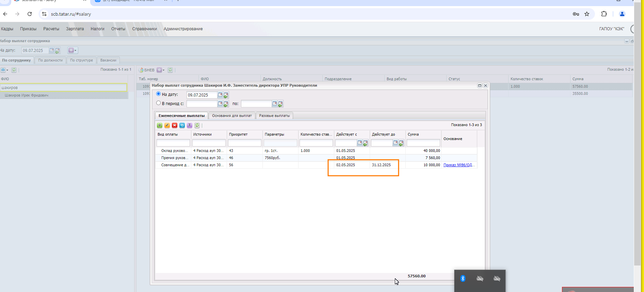Open the Зарплата menu
644x292 pixels.
click(x=75, y=29)
